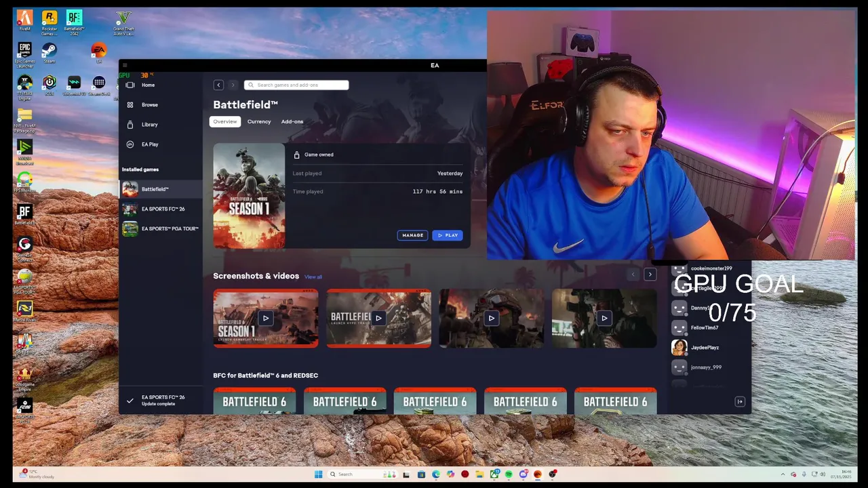This screenshot has height=488, width=868.
Task: Open the EA app hamburger menu
Action: (x=125, y=66)
